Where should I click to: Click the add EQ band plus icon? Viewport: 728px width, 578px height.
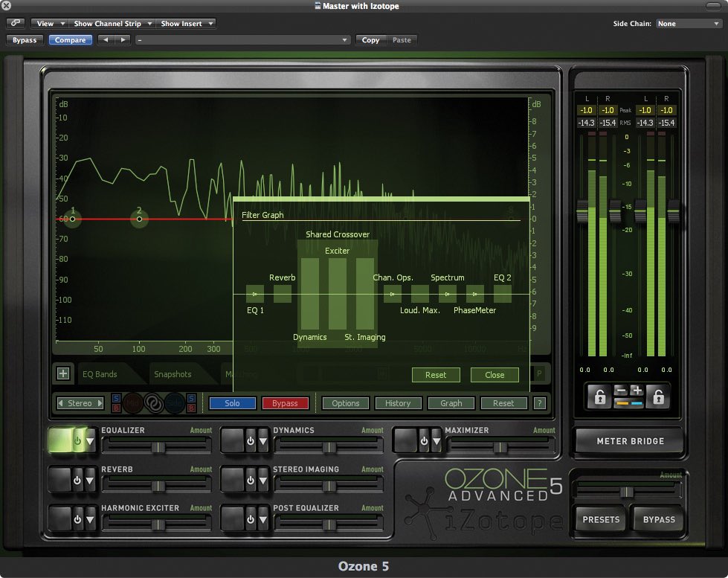(x=63, y=373)
